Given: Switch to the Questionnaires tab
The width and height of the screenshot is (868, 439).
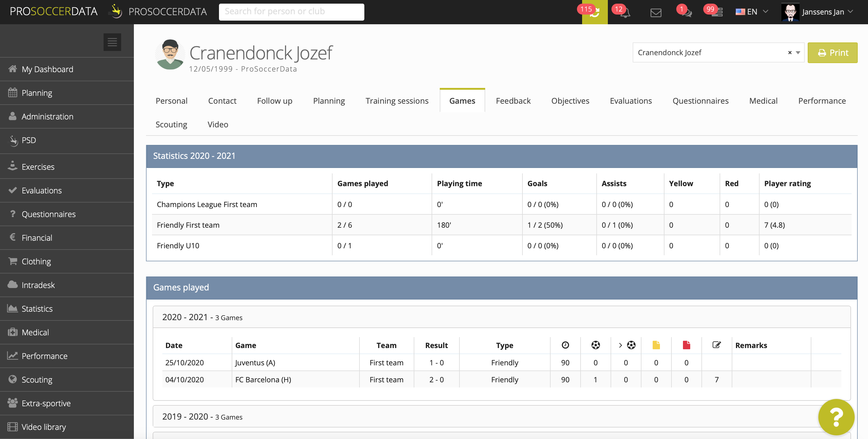Looking at the screenshot, I should pos(700,101).
